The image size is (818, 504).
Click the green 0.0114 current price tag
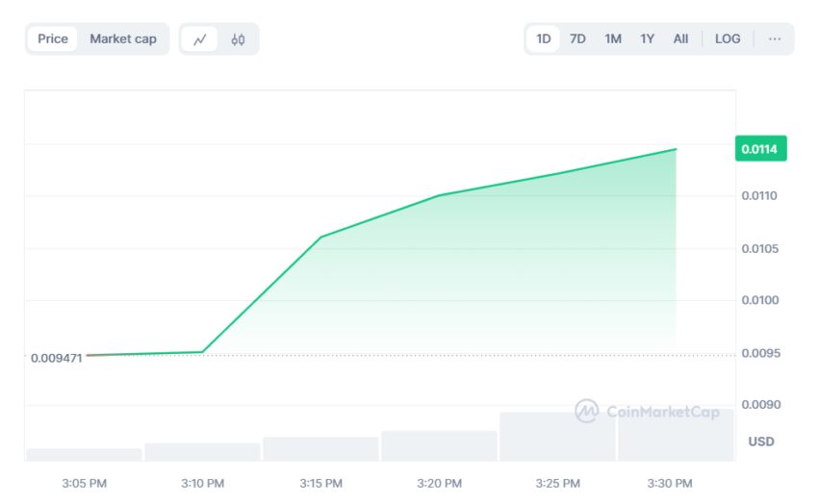coord(761,149)
